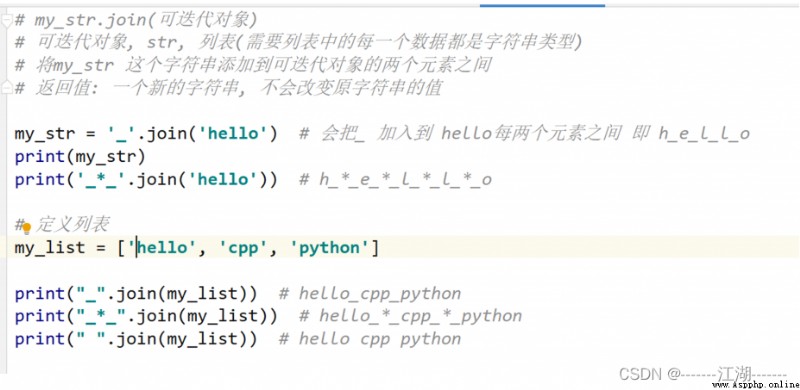Click fold end marker beside 返回值 comment
This screenshot has width=800, height=390.
pos(6,88)
